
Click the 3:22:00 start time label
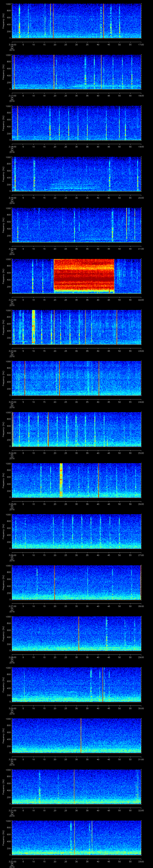pos(12,351)
